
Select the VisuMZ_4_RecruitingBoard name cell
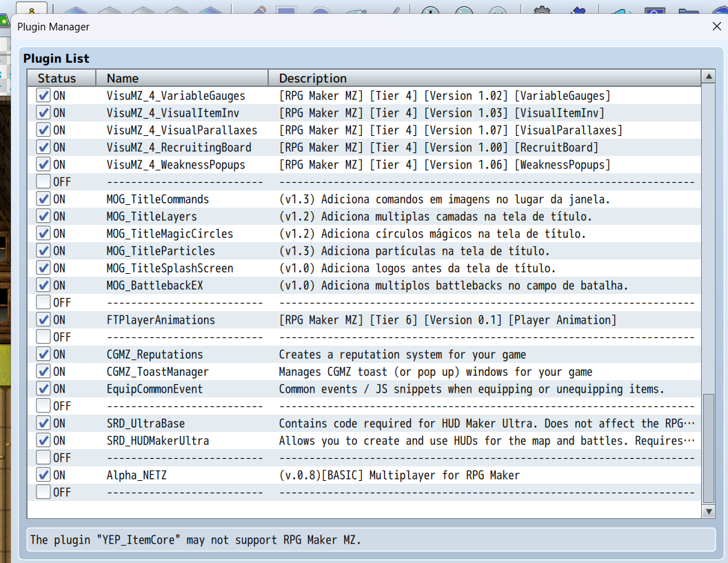point(179,147)
